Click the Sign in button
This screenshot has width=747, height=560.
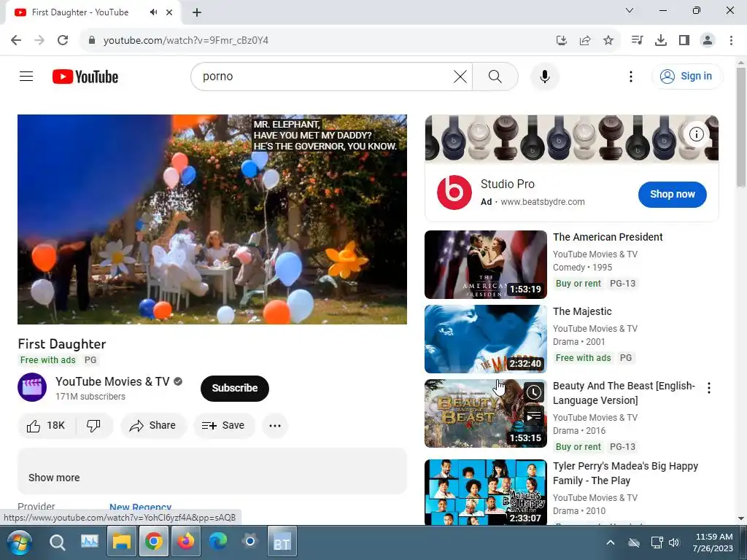point(686,76)
